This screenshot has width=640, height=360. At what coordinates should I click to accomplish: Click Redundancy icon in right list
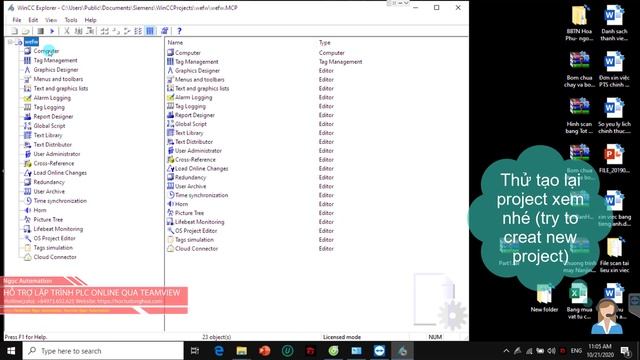coord(171,178)
